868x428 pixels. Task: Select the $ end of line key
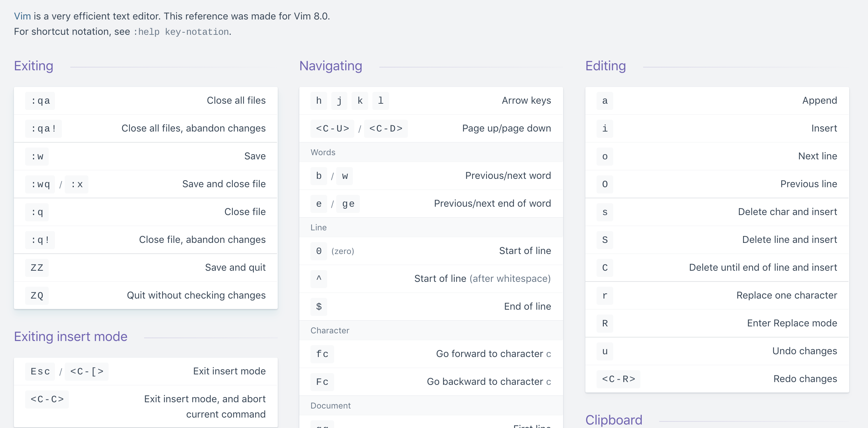click(x=319, y=307)
